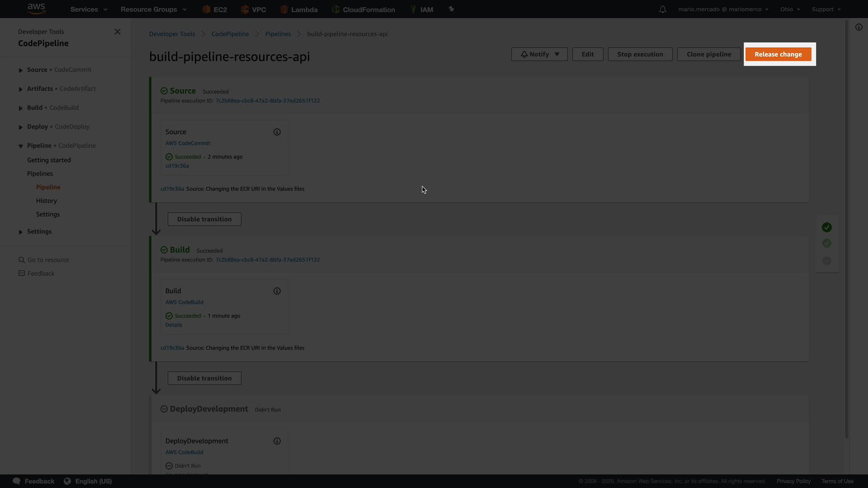Disable transition between Build and DeployDevelopment
Screen dimensions: 868x488
pyautogui.click(x=204, y=378)
